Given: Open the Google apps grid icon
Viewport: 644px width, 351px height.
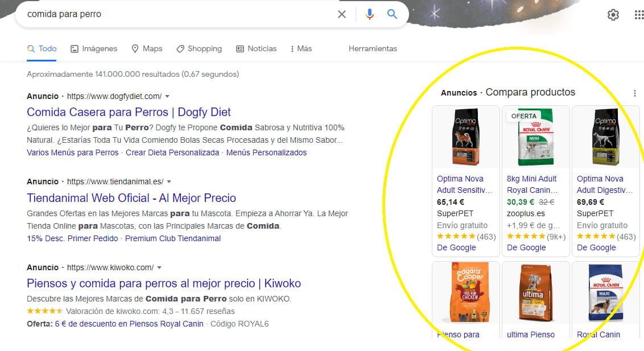Looking at the screenshot, I should [639, 15].
